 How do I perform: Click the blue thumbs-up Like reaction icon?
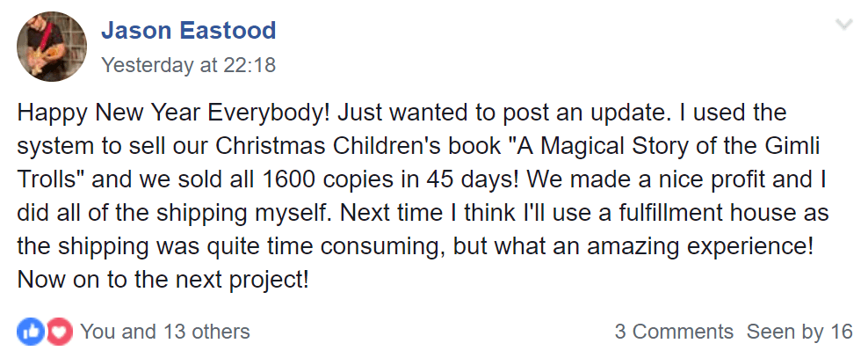click(x=31, y=332)
